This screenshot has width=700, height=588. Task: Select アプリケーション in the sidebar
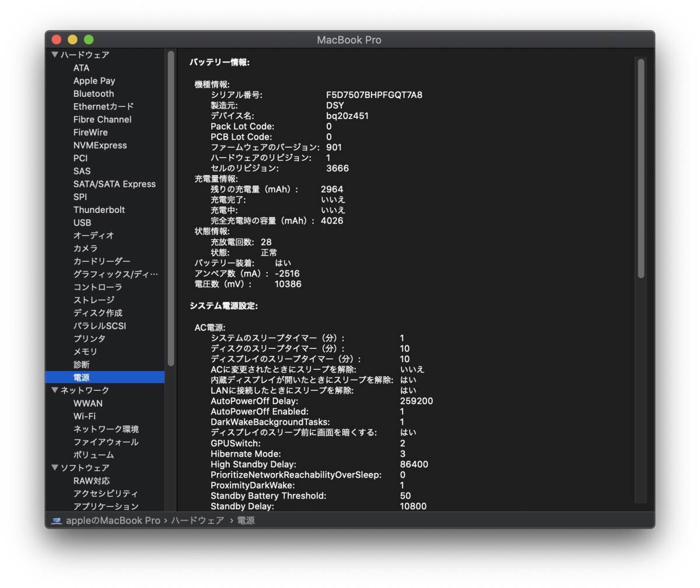point(106,506)
